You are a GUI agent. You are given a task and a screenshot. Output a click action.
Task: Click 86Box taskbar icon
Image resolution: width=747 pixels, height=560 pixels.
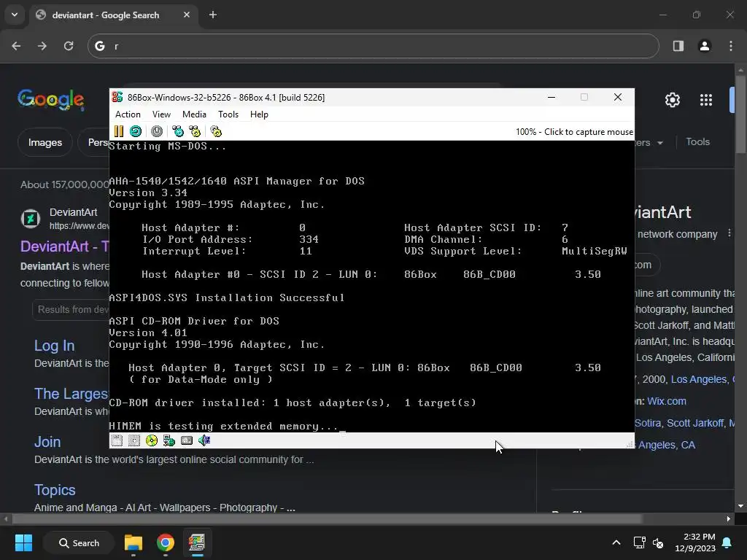pyautogui.click(x=197, y=542)
